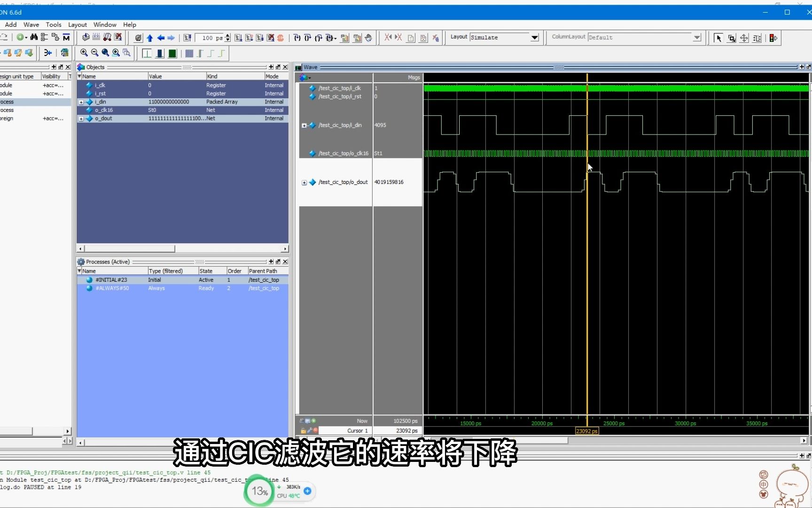Image resolution: width=812 pixels, height=508 pixels.
Task: Click the dark green wave-style icon
Action: click(x=172, y=53)
